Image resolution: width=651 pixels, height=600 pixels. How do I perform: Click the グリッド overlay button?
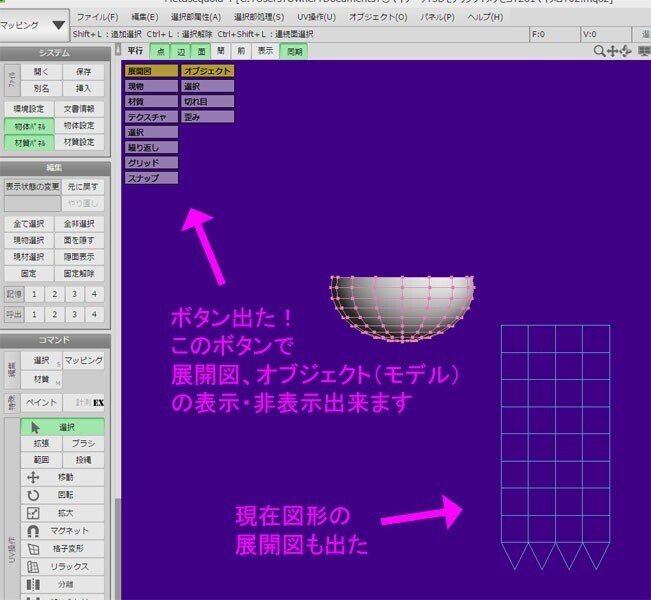click(x=152, y=163)
